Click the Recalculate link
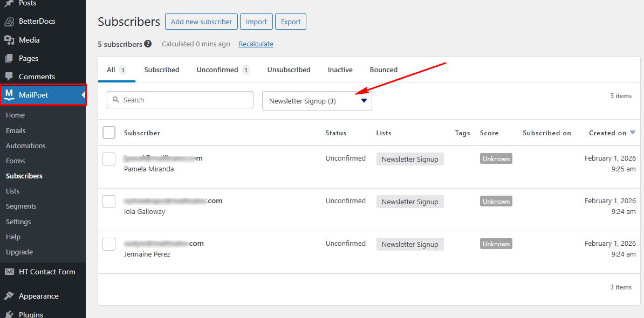The image size is (644, 318). pos(256,44)
